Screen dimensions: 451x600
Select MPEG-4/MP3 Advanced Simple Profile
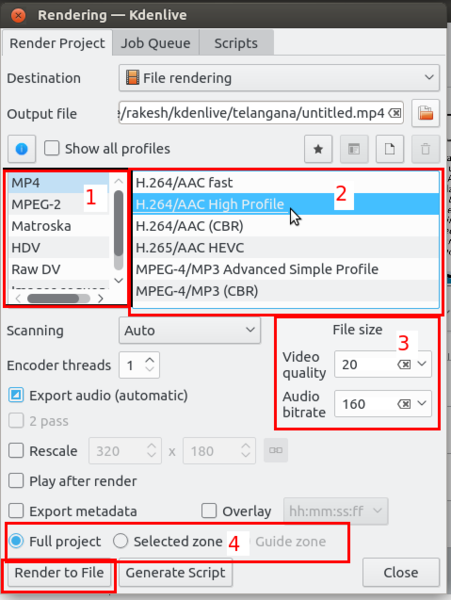point(285,269)
